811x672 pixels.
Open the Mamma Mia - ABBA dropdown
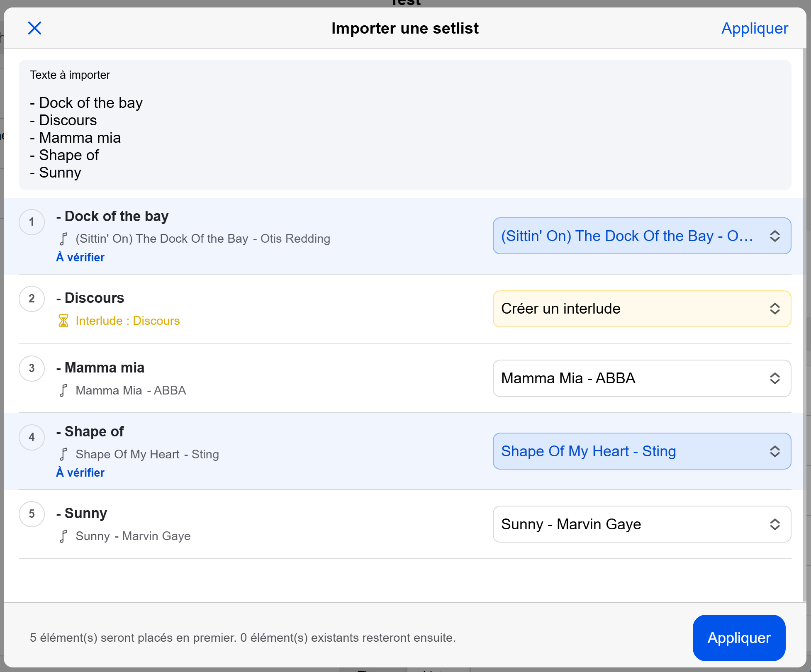click(642, 378)
